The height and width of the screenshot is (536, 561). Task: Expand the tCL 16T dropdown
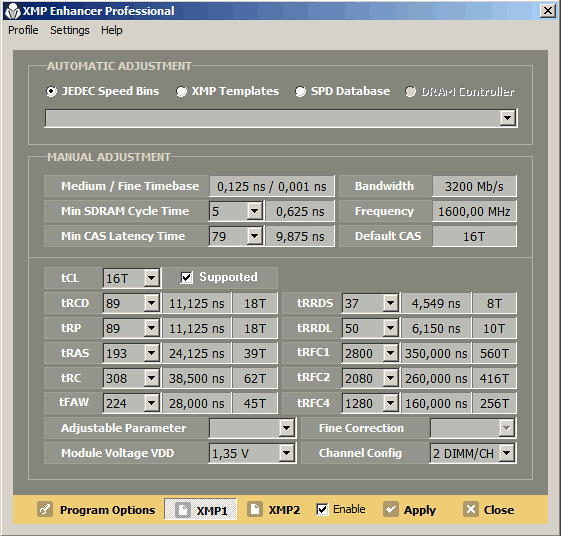[152, 278]
